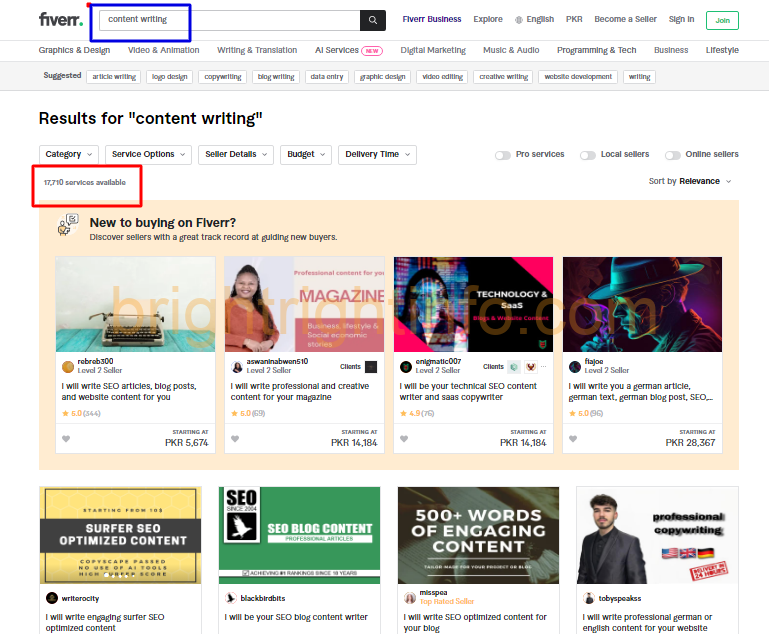
Task: Open the SEO Blog Content thumbnail
Action: pos(299,535)
